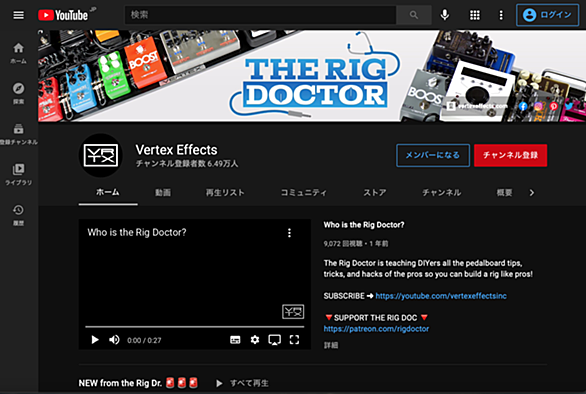Click the AirPlay cast icon
This screenshot has width=586, height=394.
click(x=275, y=340)
